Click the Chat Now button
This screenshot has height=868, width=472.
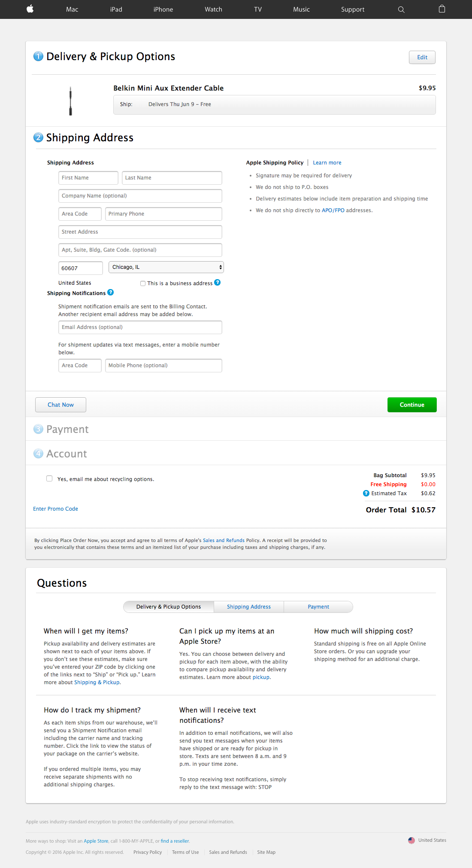(x=61, y=405)
